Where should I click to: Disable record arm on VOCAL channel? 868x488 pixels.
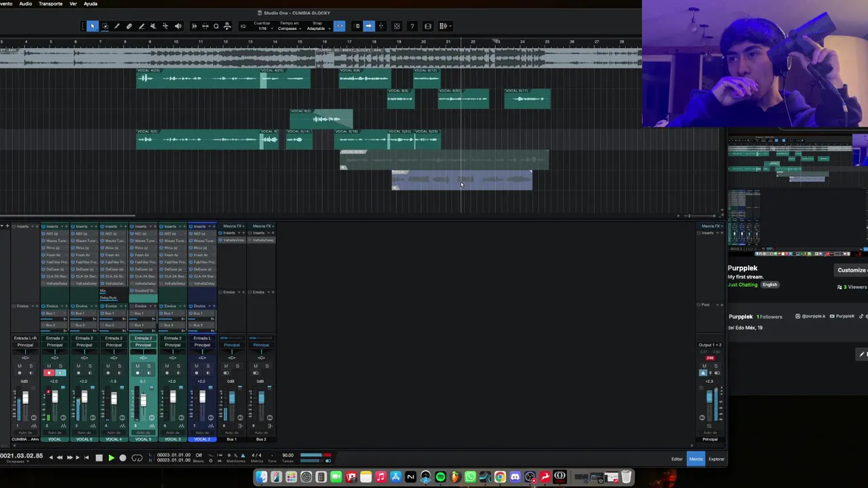(49, 373)
